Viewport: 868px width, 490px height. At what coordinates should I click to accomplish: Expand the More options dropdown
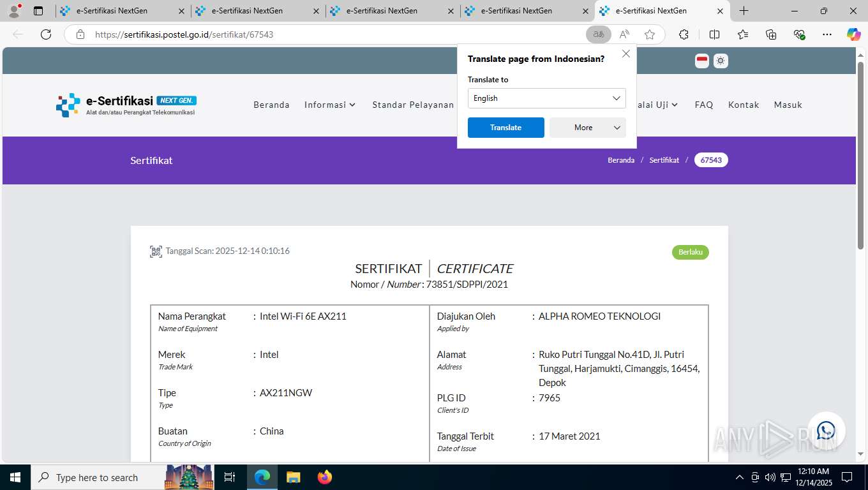click(588, 128)
